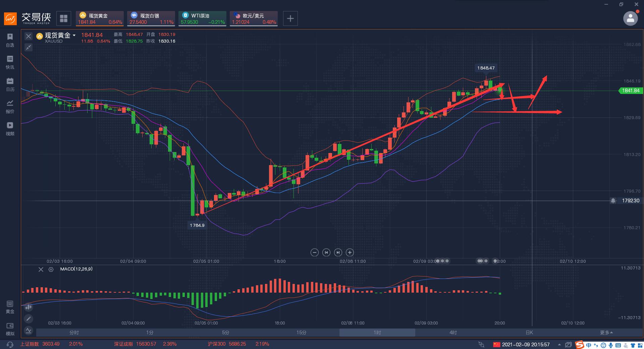The height and width of the screenshot is (349, 644).
Task: Select the WTI原油 instrument tab
Action: click(x=203, y=18)
